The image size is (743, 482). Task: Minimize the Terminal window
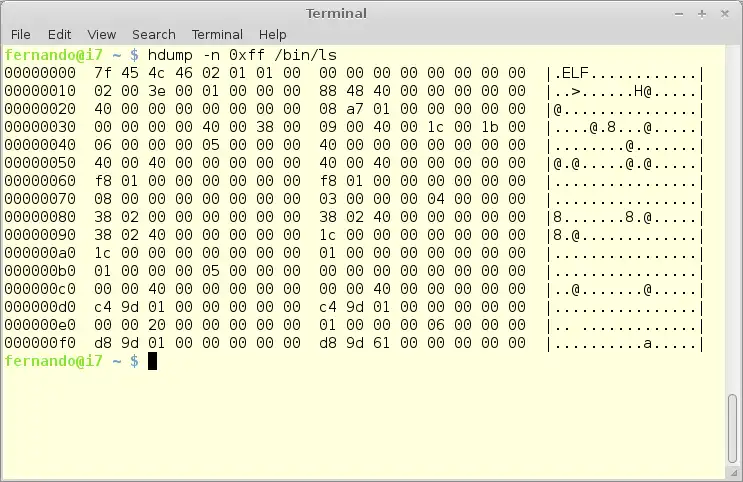coord(679,14)
